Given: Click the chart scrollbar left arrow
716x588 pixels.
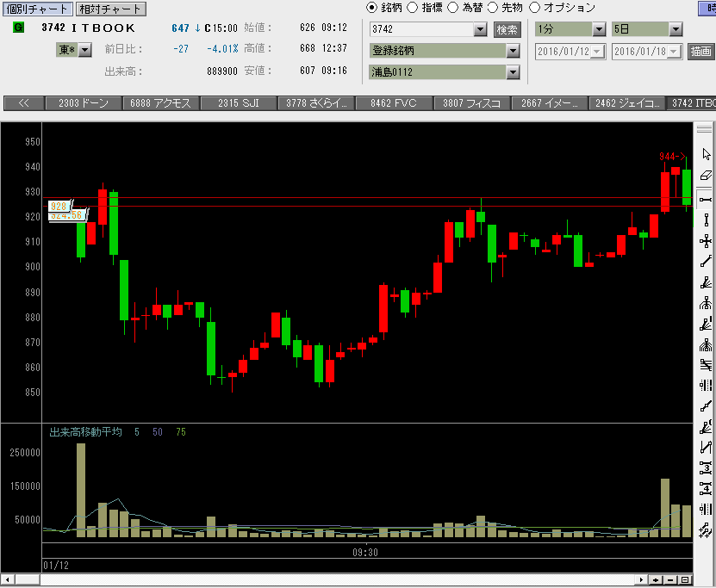Looking at the screenshot, I should point(7,579).
